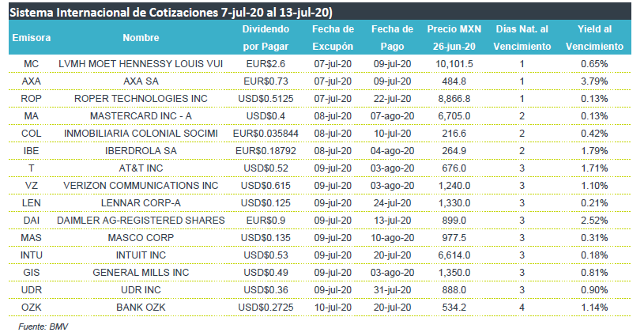Viewport: 644px width, 336px height.
Task: Select the Nombre column header
Action: [x=141, y=38]
